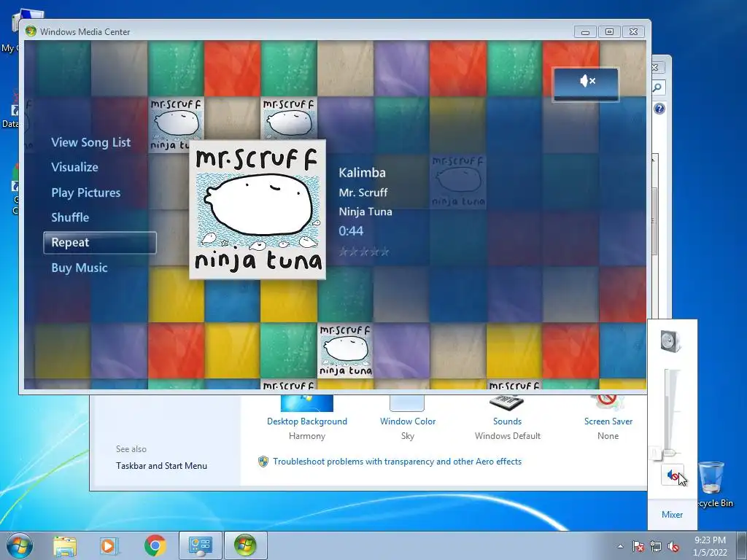The width and height of the screenshot is (747, 560).
Task: Open Windows Explorer from the taskbar
Action: point(65,545)
